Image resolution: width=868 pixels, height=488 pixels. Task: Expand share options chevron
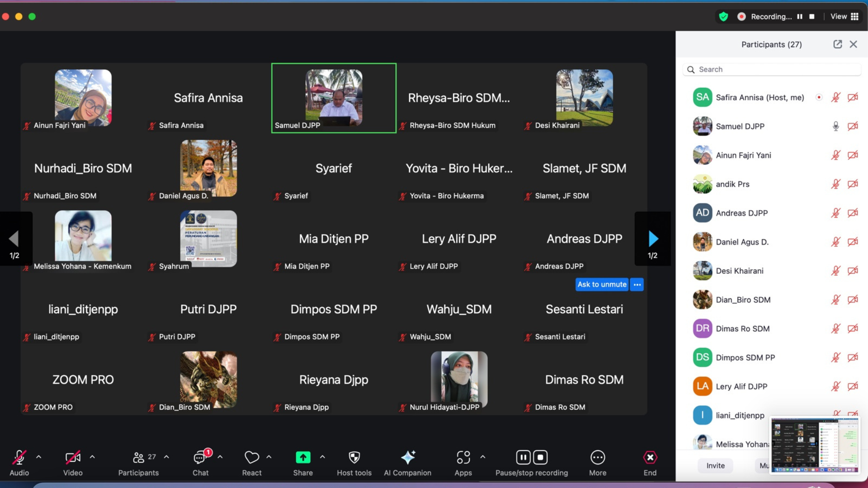click(322, 457)
